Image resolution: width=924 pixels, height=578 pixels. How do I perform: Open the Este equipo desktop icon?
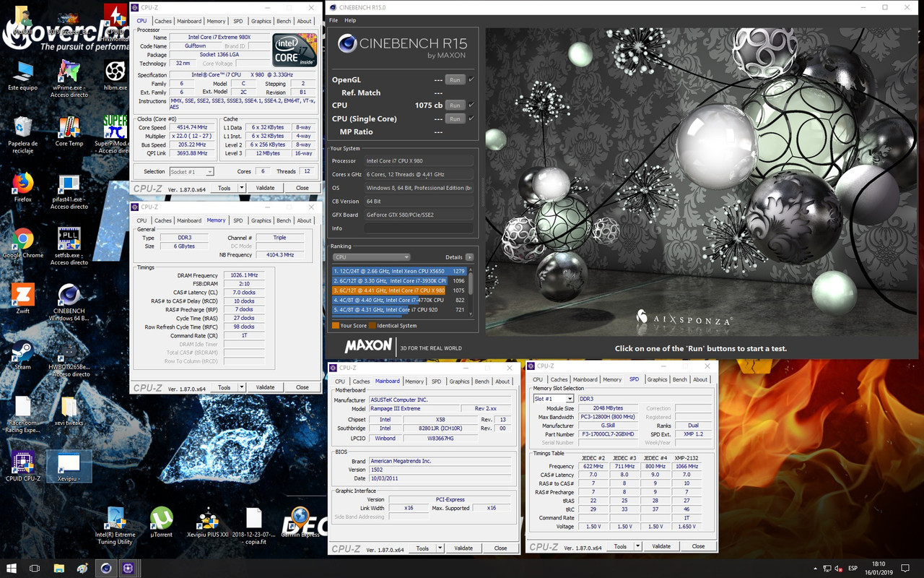tap(22, 76)
